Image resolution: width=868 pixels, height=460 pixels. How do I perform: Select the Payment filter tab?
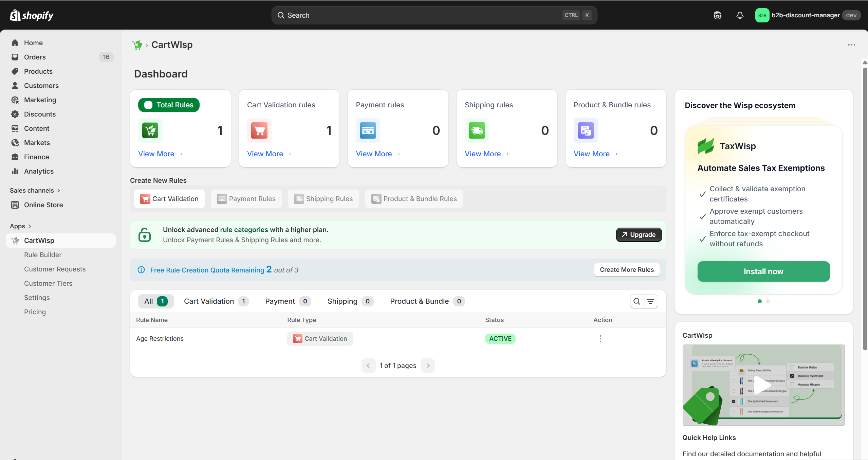[x=288, y=301]
